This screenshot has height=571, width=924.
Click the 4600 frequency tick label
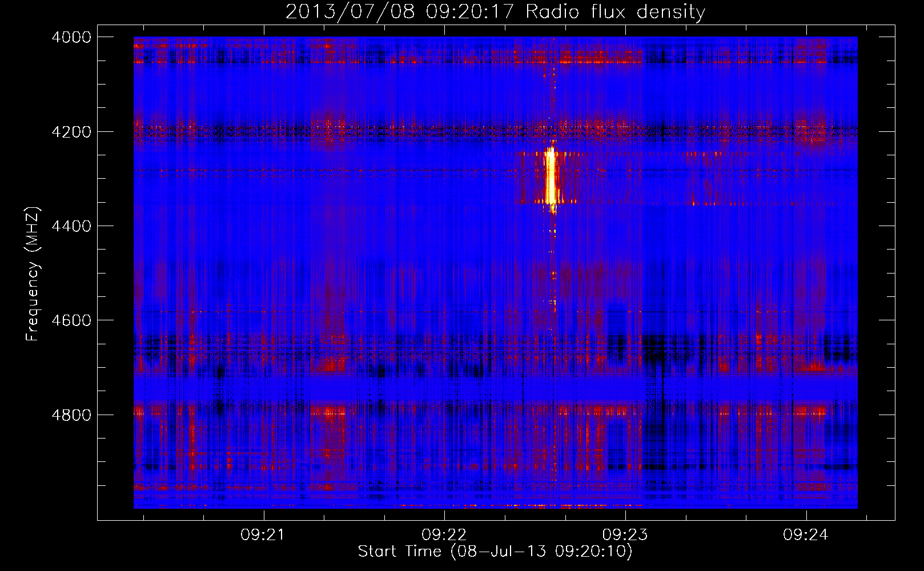coord(71,320)
